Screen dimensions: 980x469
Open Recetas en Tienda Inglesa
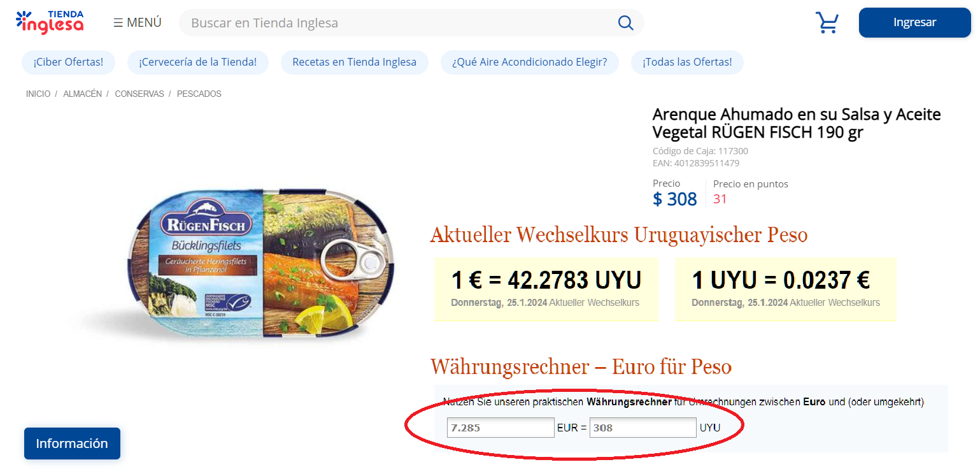click(x=354, y=62)
